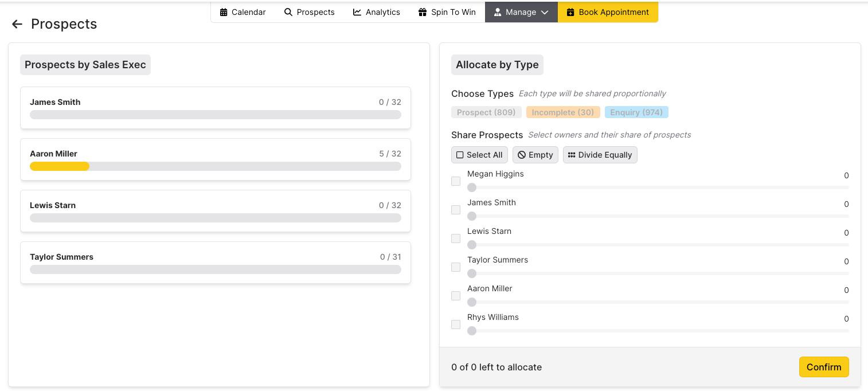Click the Divide Equally grid icon

coord(571,155)
